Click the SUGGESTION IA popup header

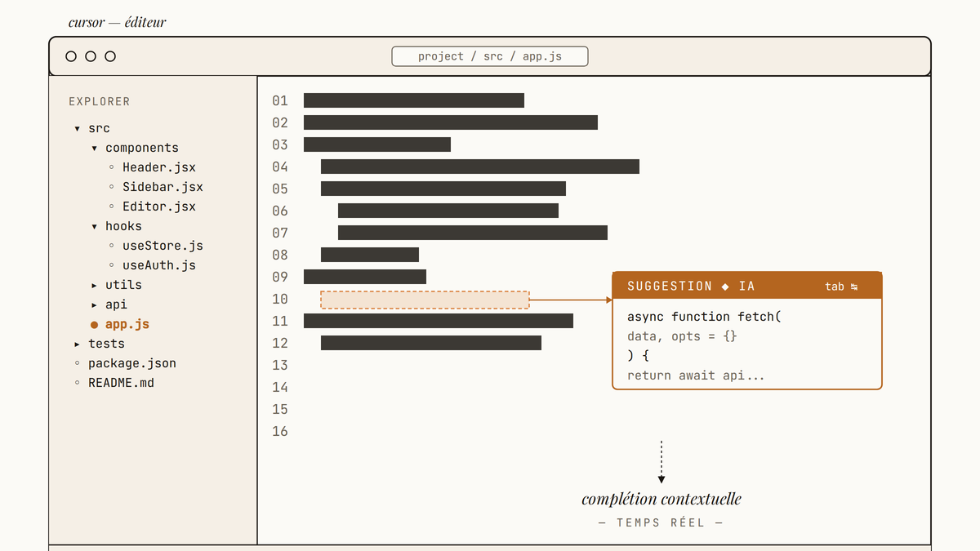pos(747,286)
